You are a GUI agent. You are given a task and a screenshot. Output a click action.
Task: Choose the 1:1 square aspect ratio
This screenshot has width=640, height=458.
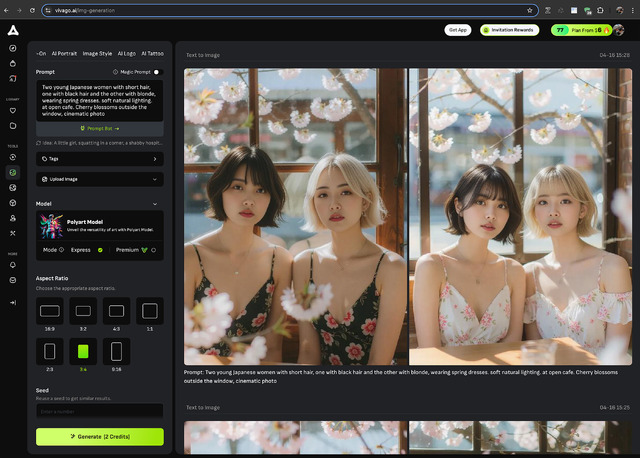coord(149,312)
